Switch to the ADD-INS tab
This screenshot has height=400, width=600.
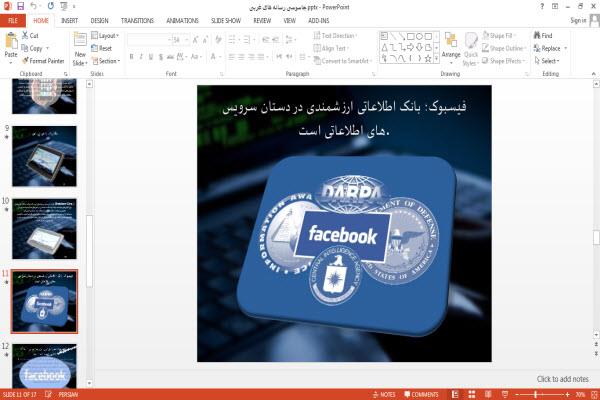318,21
